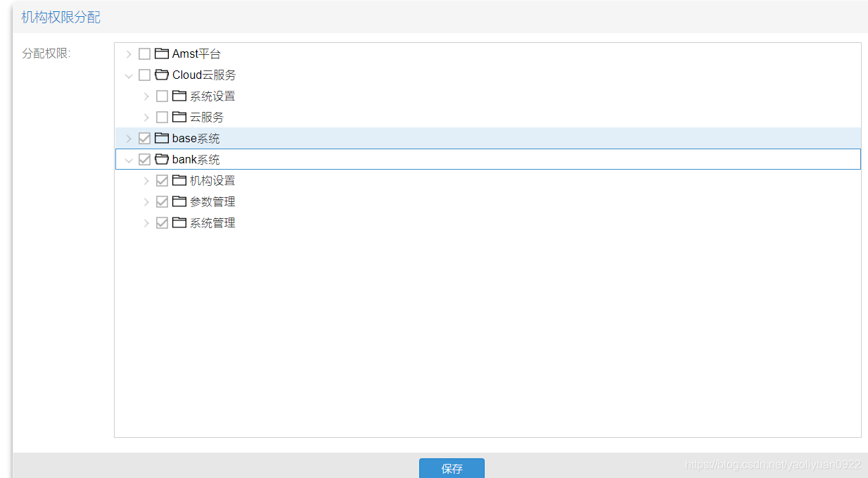
Task: Enable the Amst平台 checkbox
Action: coord(144,54)
